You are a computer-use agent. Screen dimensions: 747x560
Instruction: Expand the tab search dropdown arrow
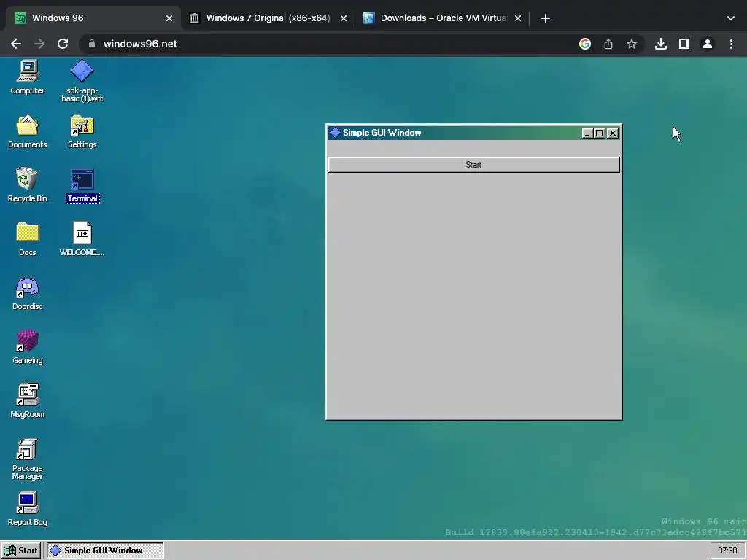coord(731,18)
